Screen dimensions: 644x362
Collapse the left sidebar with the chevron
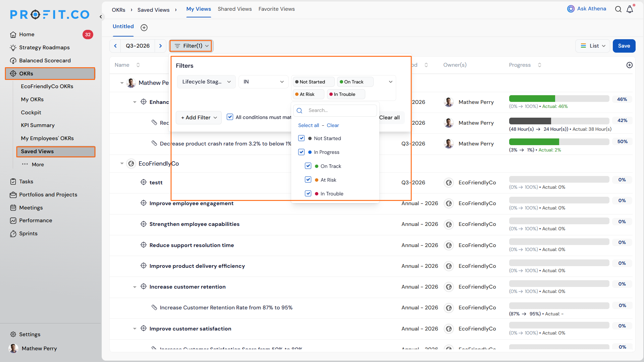tap(101, 16)
